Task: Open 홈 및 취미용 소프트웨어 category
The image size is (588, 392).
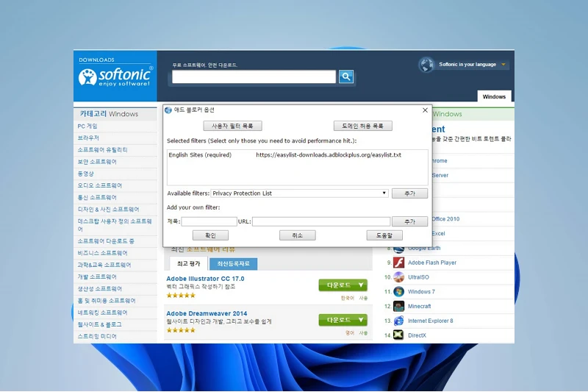Action: tap(107, 301)
